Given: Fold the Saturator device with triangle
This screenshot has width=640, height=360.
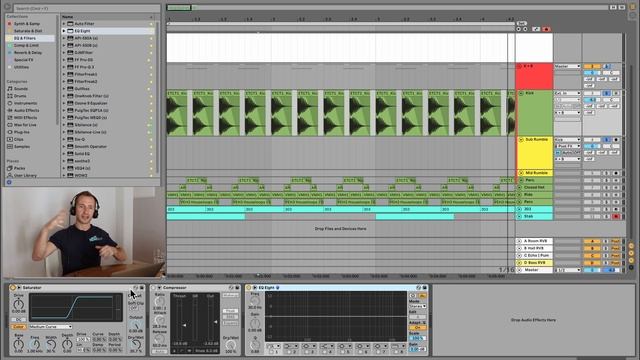Looking at the screenshot, I should coord(19,288).
